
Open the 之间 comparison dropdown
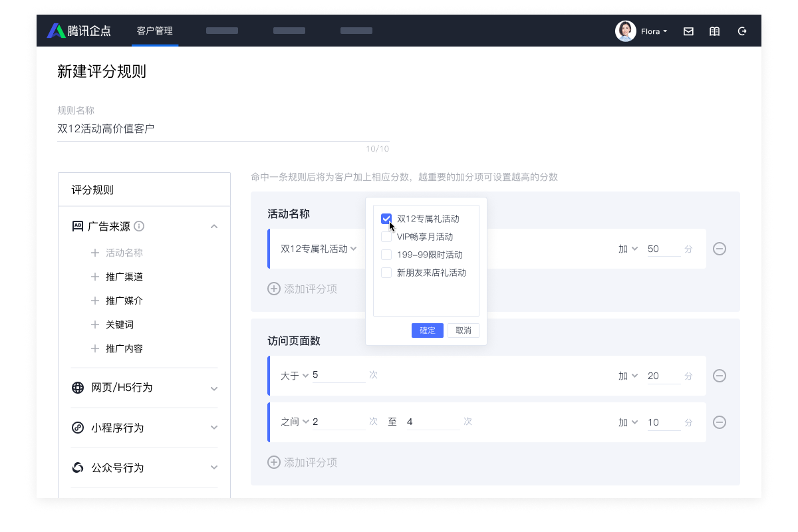[295, 422]
